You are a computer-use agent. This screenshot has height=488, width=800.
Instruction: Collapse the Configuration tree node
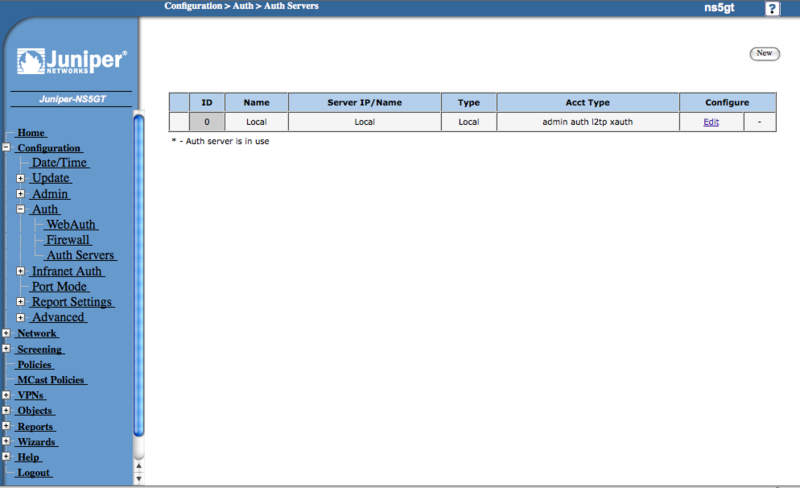(x=6, y=148)
